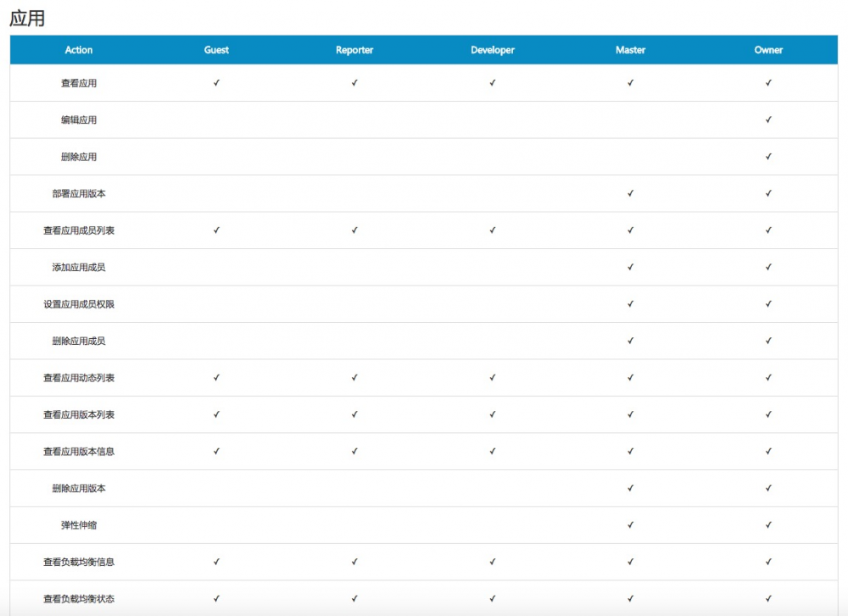Toggle the Developer checkmark for 查看应用成员列表
848x616 pixels.
[x=492, y=230]
